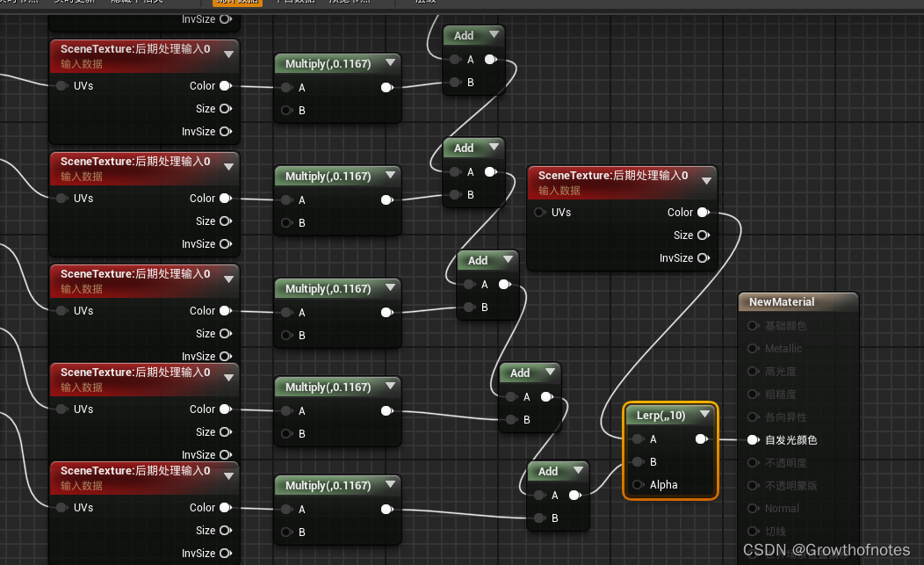This screenshot has height=565, width=924.
Task: Select the NewMaterial node title
Action: tap(782, 302)
